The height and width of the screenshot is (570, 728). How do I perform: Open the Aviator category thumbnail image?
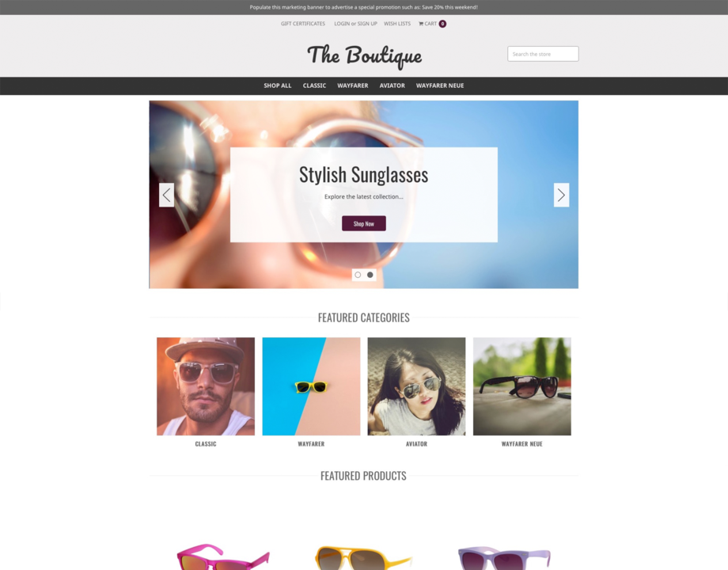coord(416,386)
